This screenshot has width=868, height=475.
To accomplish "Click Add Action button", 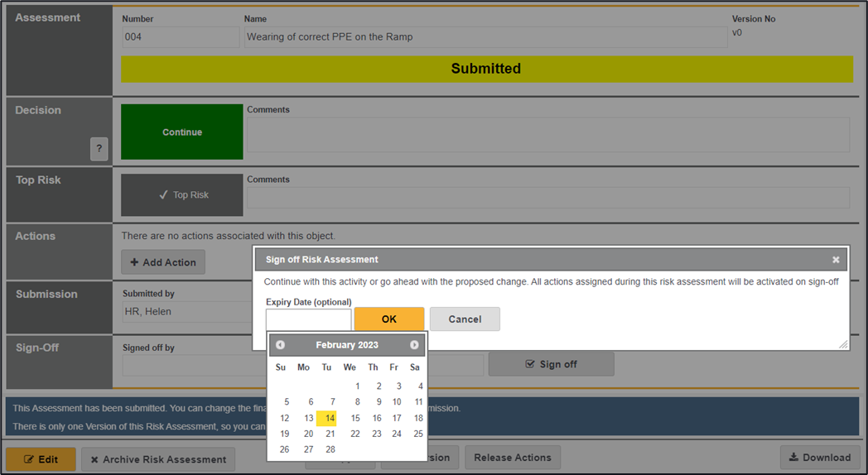I will click(x=163, y=262).
